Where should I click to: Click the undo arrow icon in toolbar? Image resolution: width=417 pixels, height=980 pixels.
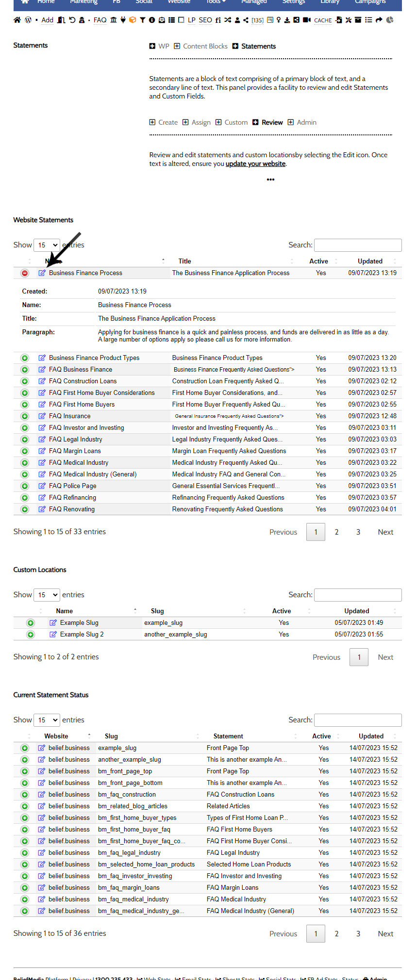pos(72,20)
